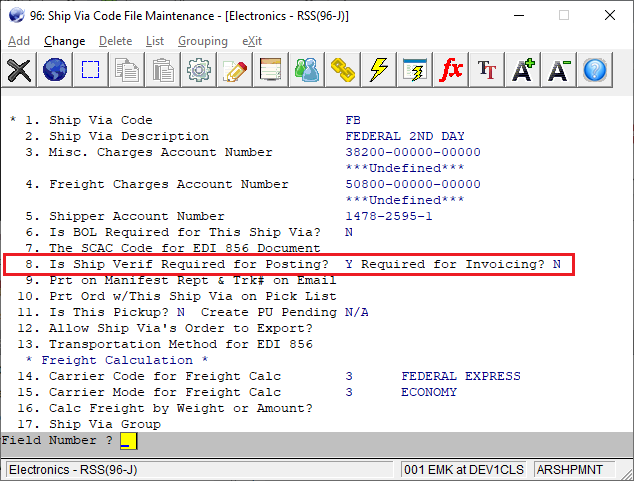Click the black X cancel toolbar icon
The image size is (634, 481).
tap(19, 70)
